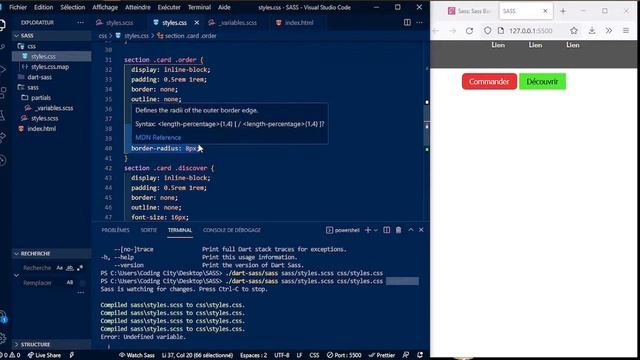Viewport: 640px width, 360px height.
Task: Open the browser hamburger menu
Action: [x=626, y=31]
